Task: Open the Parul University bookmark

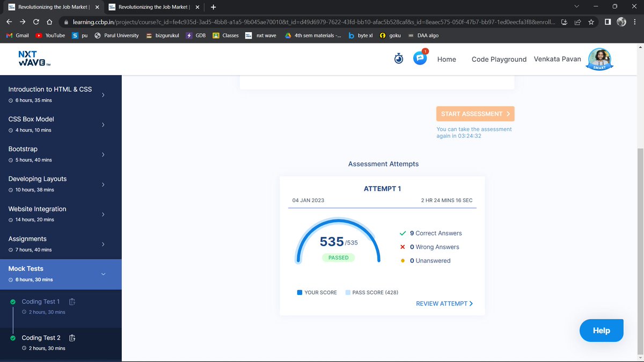Action: [116, 35]
